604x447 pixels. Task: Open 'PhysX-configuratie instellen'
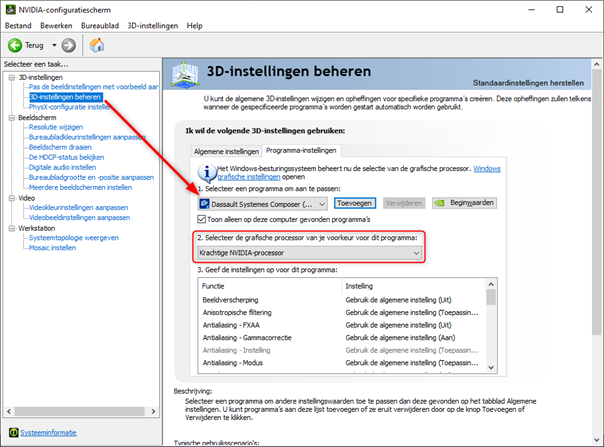tap(70, 107)
